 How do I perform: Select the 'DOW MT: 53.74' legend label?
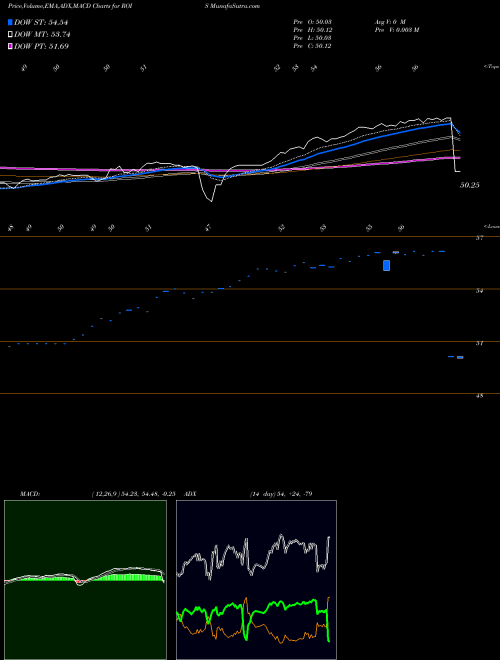click(x=42, y=35)
